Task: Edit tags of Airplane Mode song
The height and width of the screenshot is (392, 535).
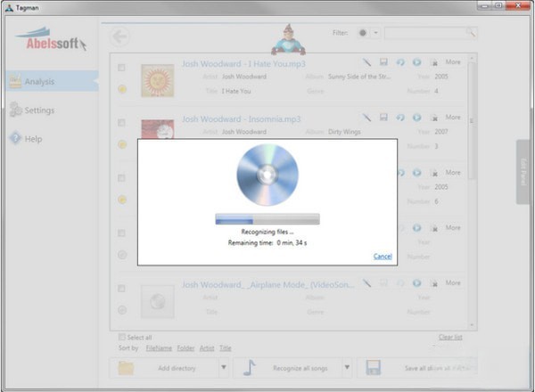Action: (x=366, y=283)
